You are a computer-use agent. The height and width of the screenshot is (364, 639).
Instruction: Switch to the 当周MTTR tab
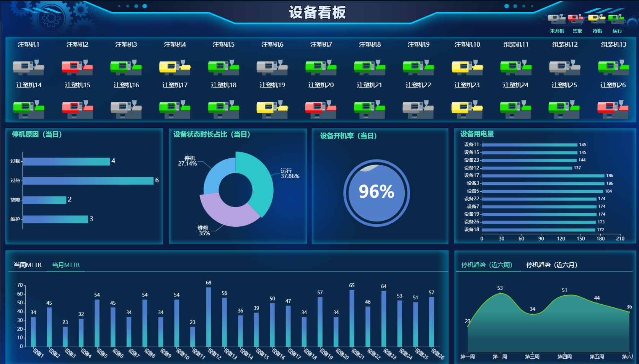(28, 265)
